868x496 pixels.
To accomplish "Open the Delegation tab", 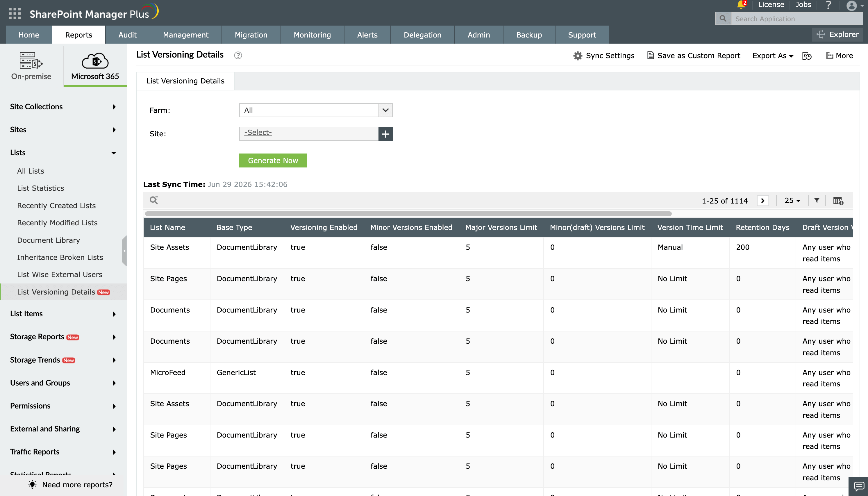I will pyautogui.click(x=422, y=35).
